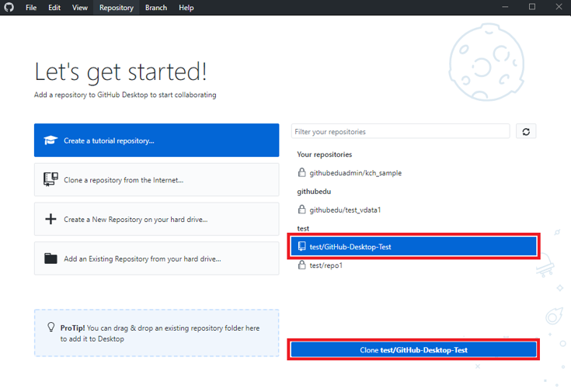
Task: Click the 'test' group heading
Action: click(x=303, y=228)
